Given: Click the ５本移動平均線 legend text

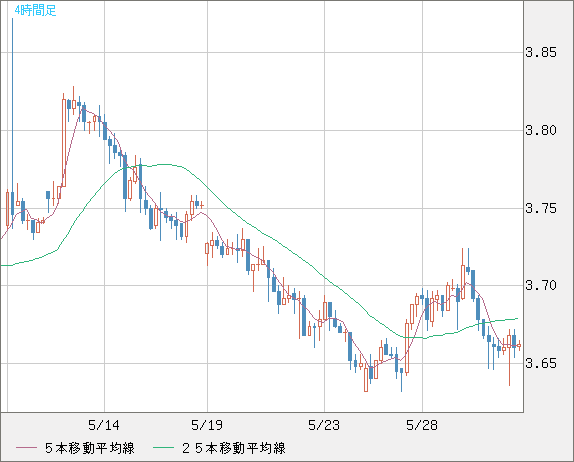Looking at the screenshot, I should [x=90, y=448].
